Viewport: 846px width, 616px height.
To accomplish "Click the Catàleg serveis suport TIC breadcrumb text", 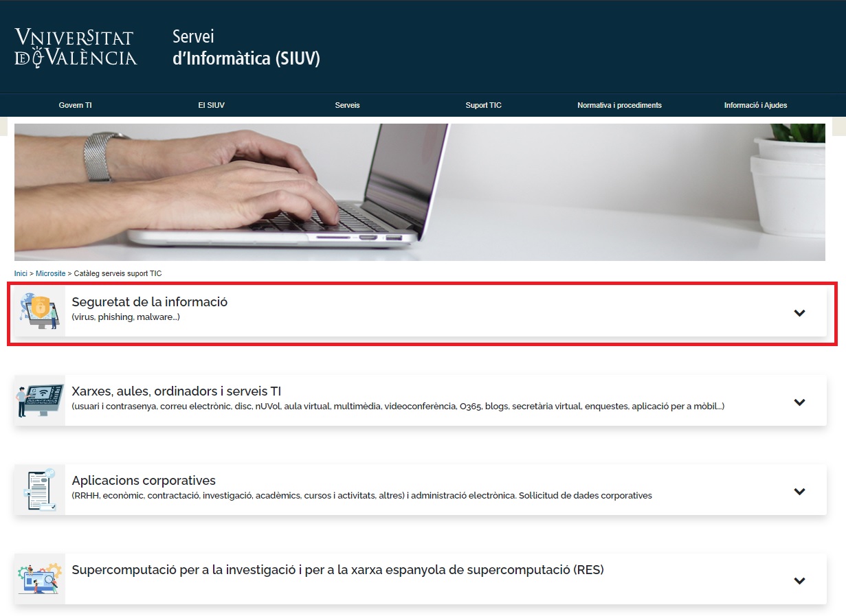I will [118, 273].
